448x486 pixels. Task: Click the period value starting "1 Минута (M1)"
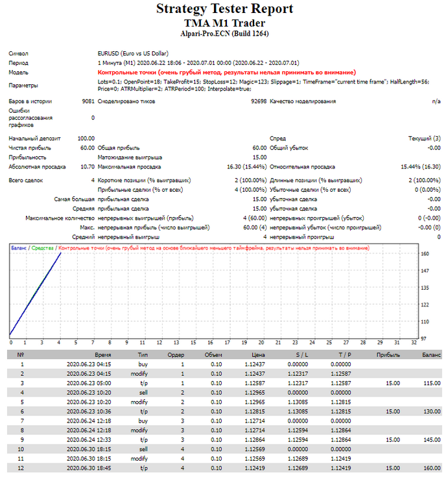coord(198,63)
